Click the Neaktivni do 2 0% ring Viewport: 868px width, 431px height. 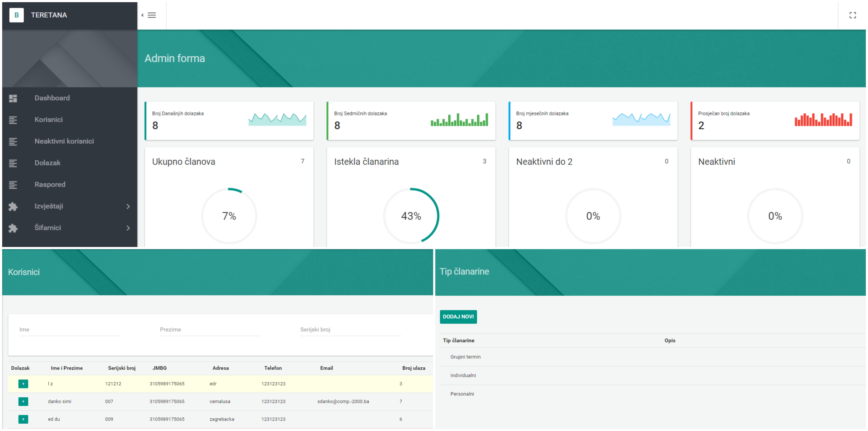click(593, 216)
